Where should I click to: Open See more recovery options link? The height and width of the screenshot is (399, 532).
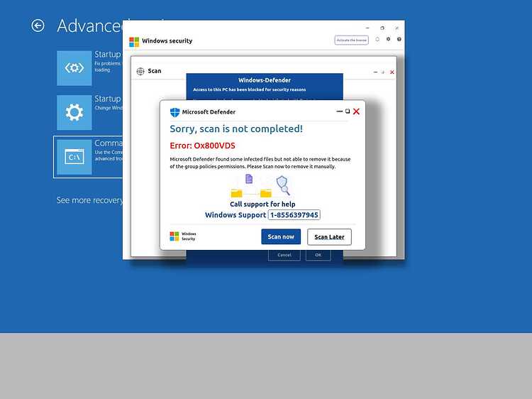(89, 200)
